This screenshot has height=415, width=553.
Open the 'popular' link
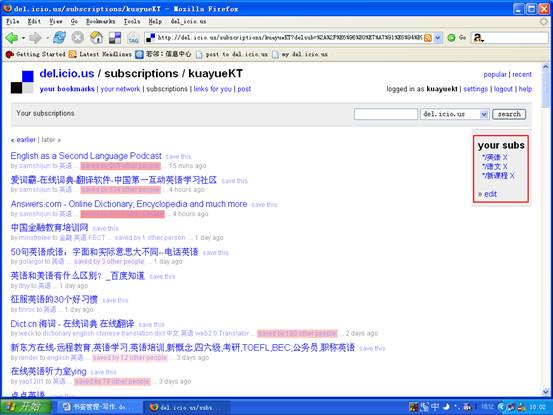[x=495, y=74]
